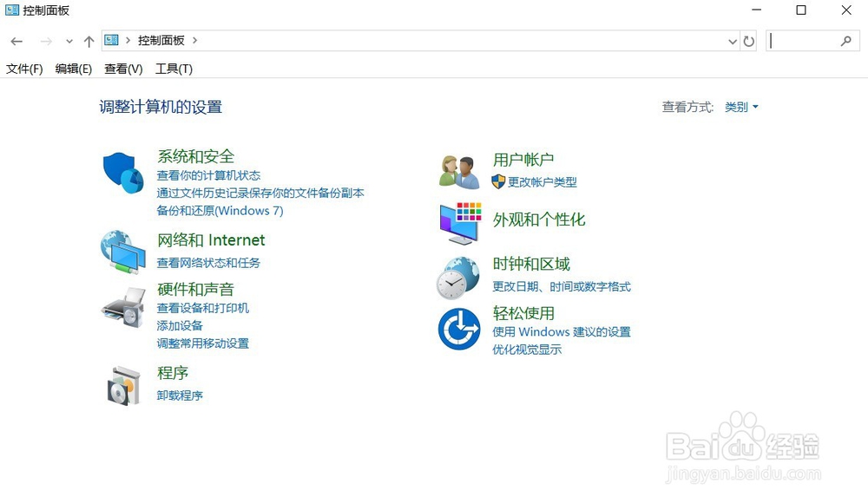Click the back navigation arrow
The height and width of the screenshot is (504, 868).
click(x=16, y=40)
